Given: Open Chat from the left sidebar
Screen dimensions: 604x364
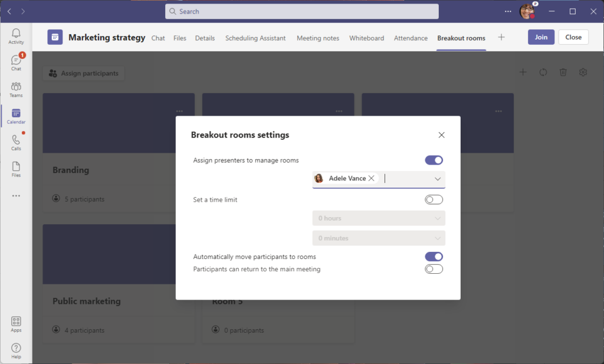Looking at the screenshot, I should 16,63.
